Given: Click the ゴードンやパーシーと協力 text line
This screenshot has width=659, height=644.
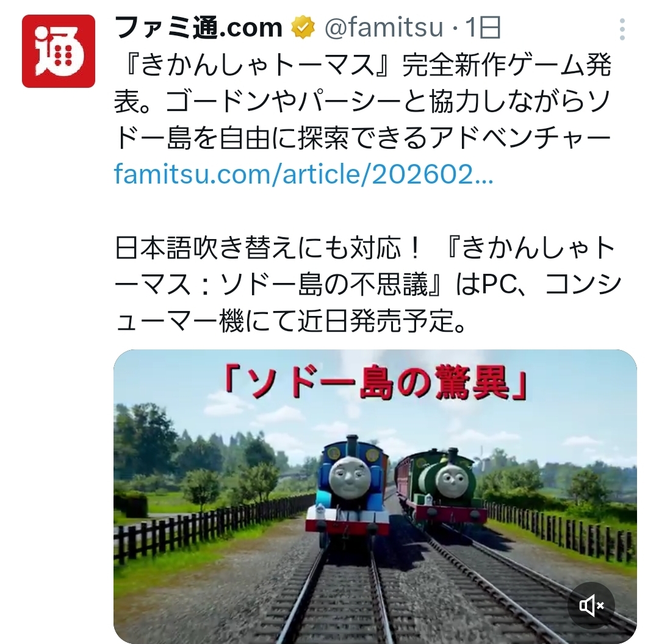Looking at the screenshot, I should pyautogui.click(x=362, y=102).
